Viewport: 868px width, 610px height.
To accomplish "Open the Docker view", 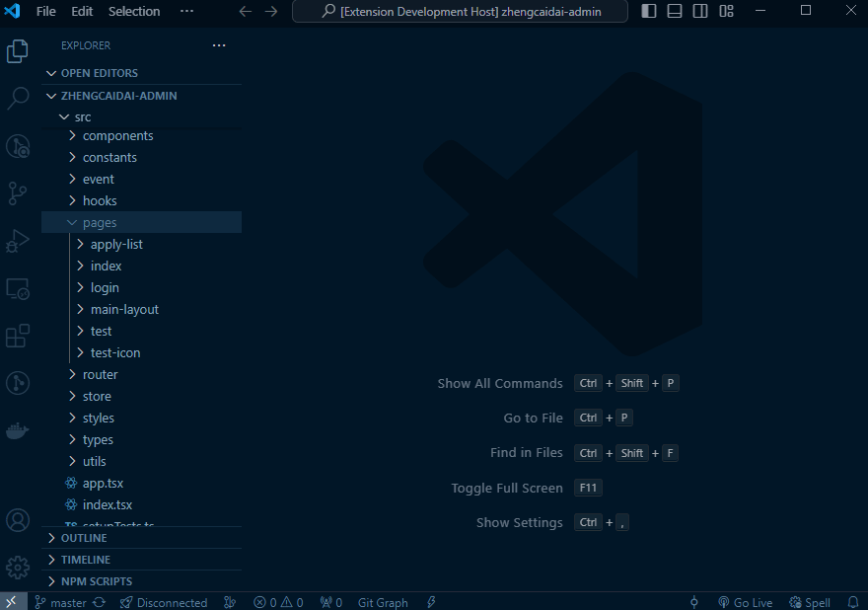I will [17, 430].
